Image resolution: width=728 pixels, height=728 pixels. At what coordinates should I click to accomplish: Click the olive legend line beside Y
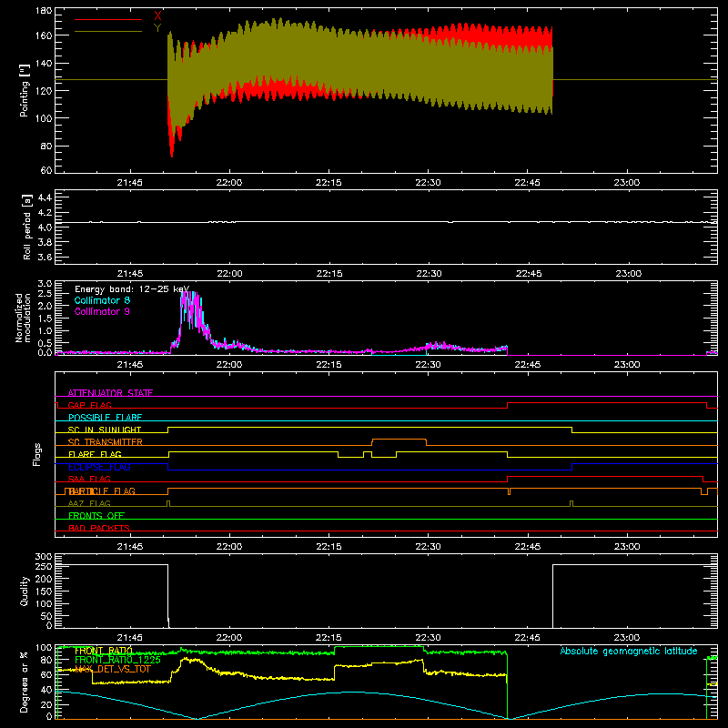point(108,32)
